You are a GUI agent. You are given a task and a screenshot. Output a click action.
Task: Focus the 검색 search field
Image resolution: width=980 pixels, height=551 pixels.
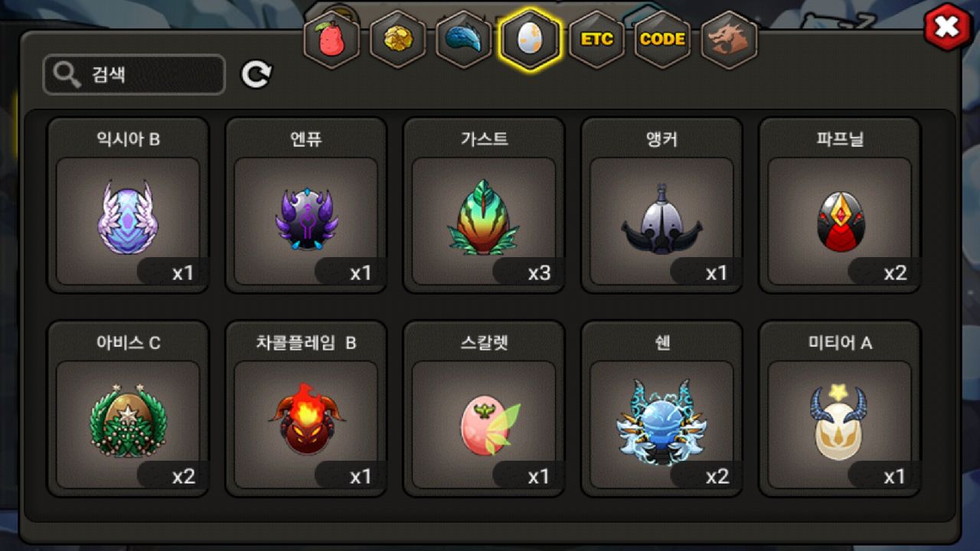coord(134,75)
